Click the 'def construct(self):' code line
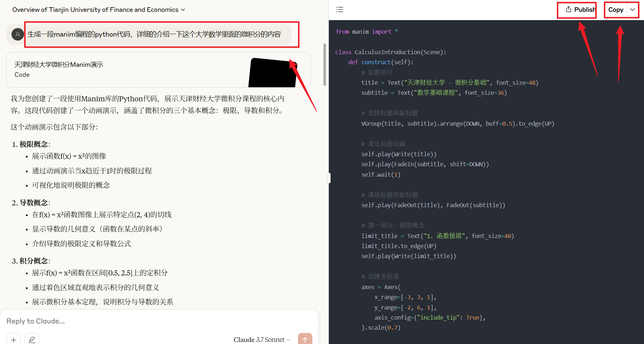 click(381, 62)
